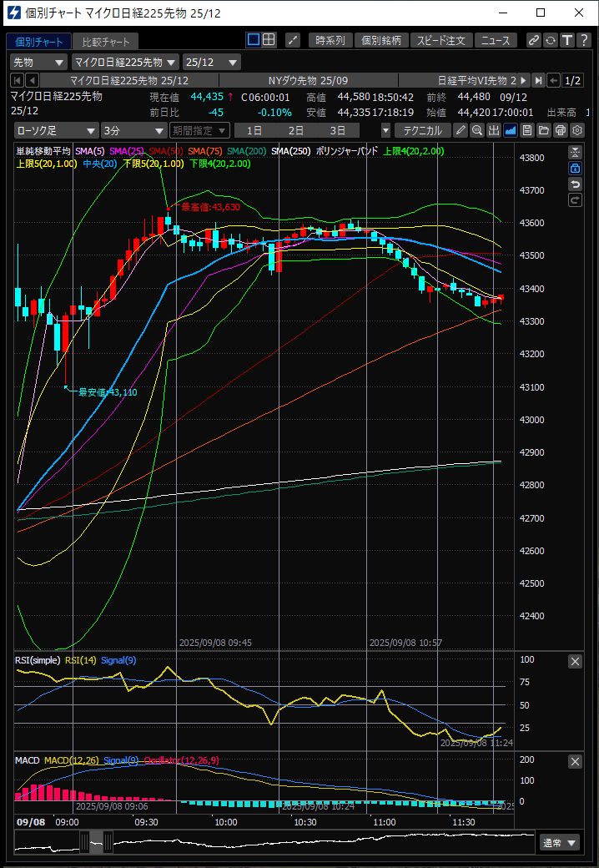The height and width of the screenshot is (868, 599).
Task: Close the RSI indicator panel
Action: point(575,662)
